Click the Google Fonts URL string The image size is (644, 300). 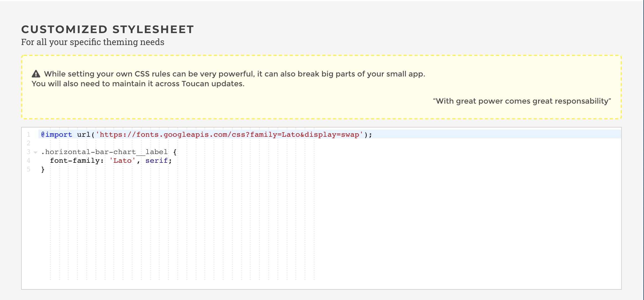pos(229,135)
